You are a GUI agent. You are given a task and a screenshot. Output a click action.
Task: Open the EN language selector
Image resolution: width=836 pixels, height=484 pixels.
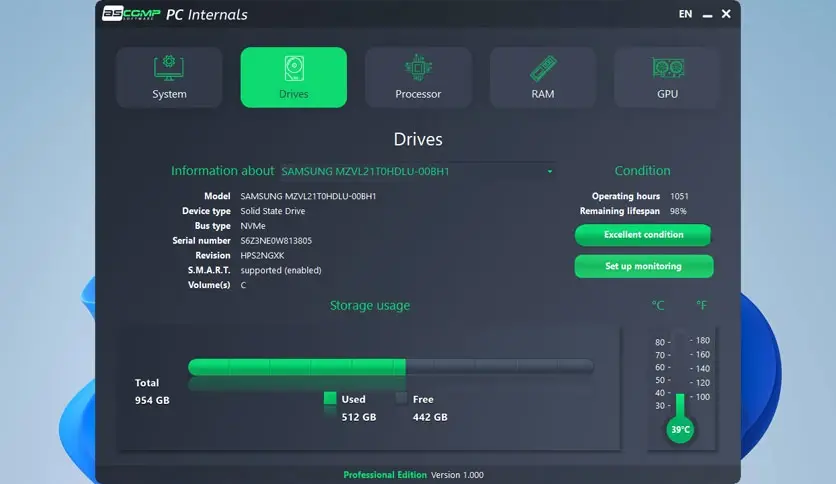coord(685,14)
